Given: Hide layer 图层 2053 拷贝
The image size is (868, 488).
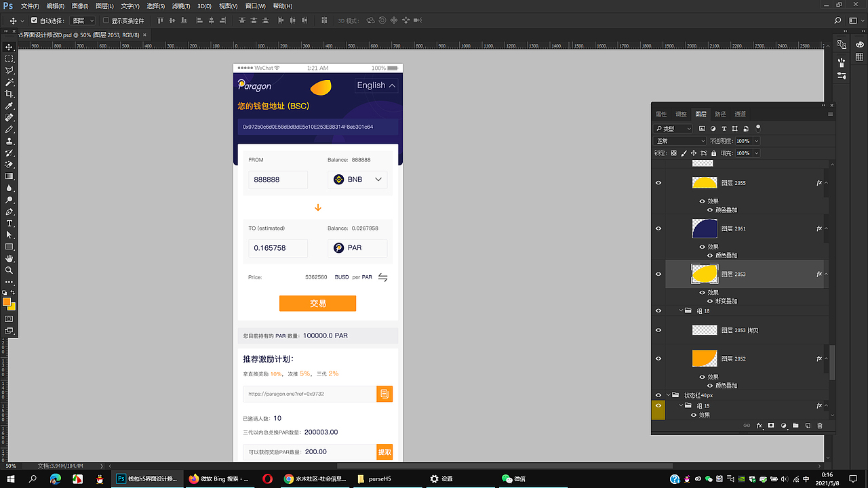Looking at the screenshot, I should [658, 330].
